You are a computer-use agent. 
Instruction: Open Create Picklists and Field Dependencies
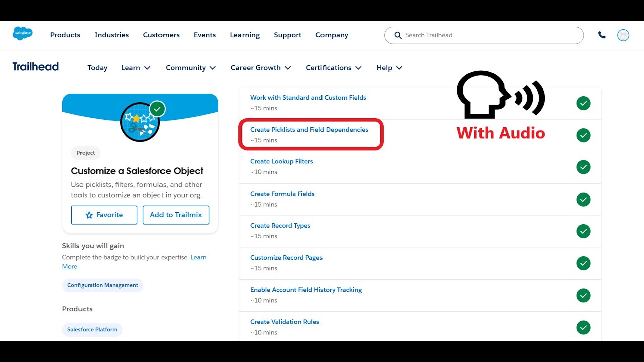point(309,130)
